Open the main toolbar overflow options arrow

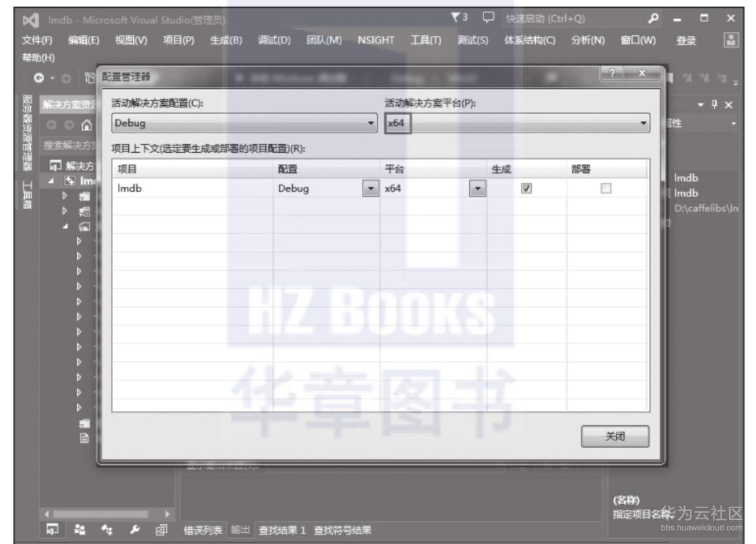pos(736,84)
